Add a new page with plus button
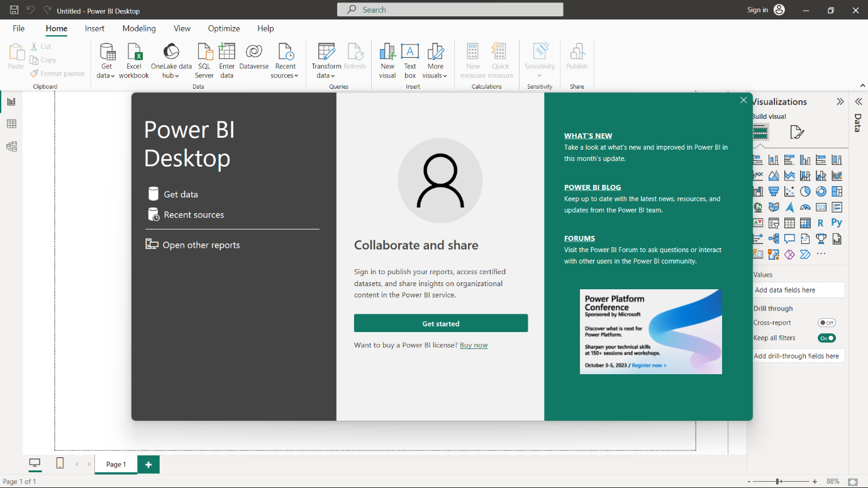868x488 pixels. 148,464
